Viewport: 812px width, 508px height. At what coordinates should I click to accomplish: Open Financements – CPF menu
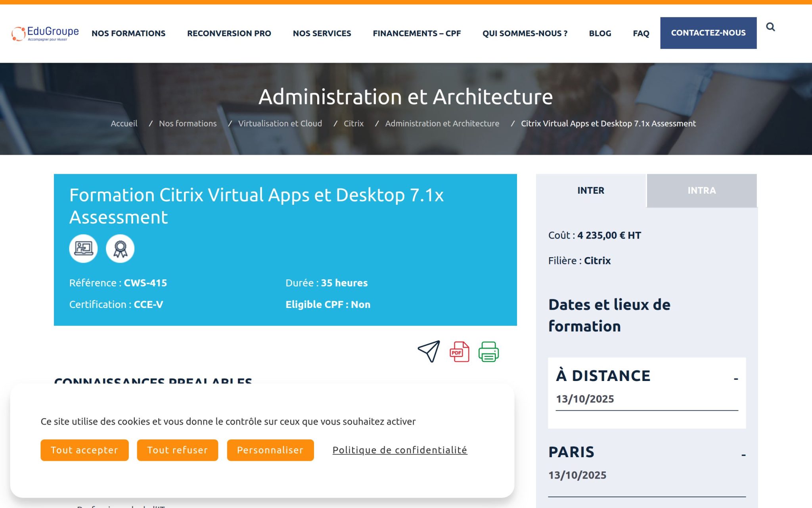pyautogui.click(x=417, y=33)
